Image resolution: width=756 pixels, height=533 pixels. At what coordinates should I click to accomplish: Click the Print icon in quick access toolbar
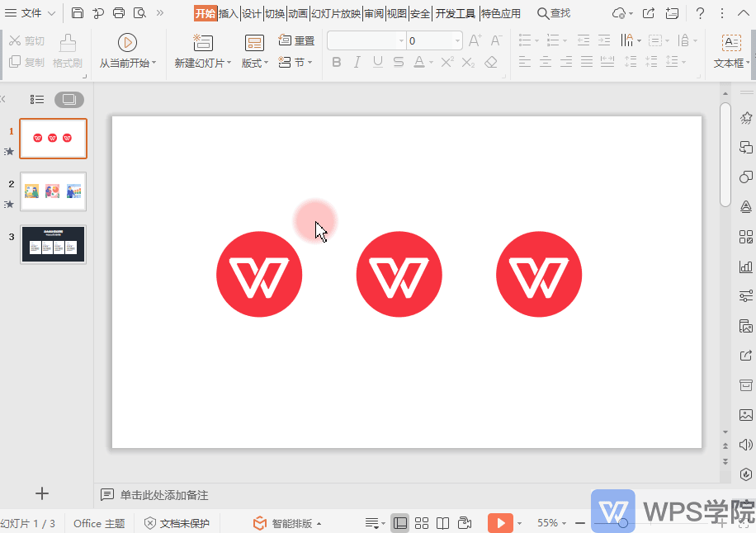(119, 13)
